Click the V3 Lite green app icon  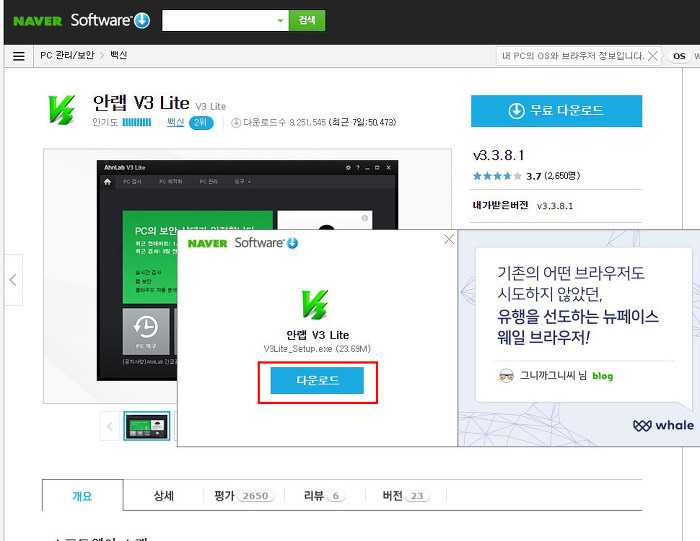[x=62, y=109]
